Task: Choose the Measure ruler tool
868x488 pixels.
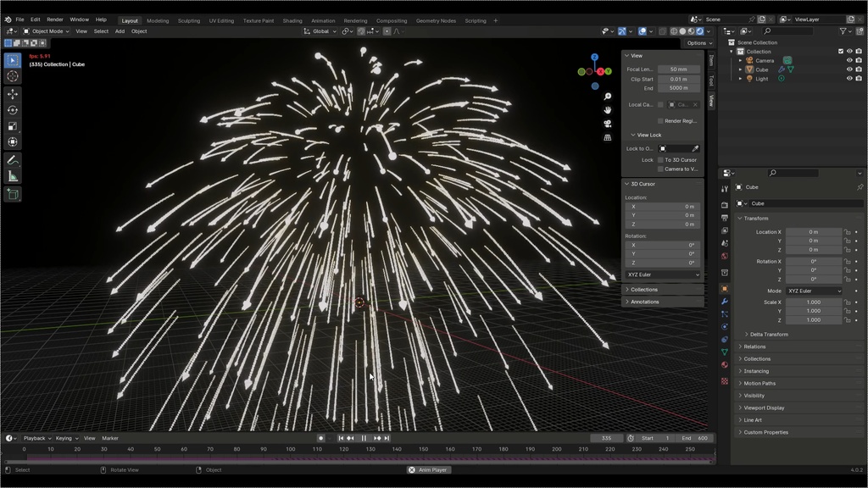Action: point(13,177)
